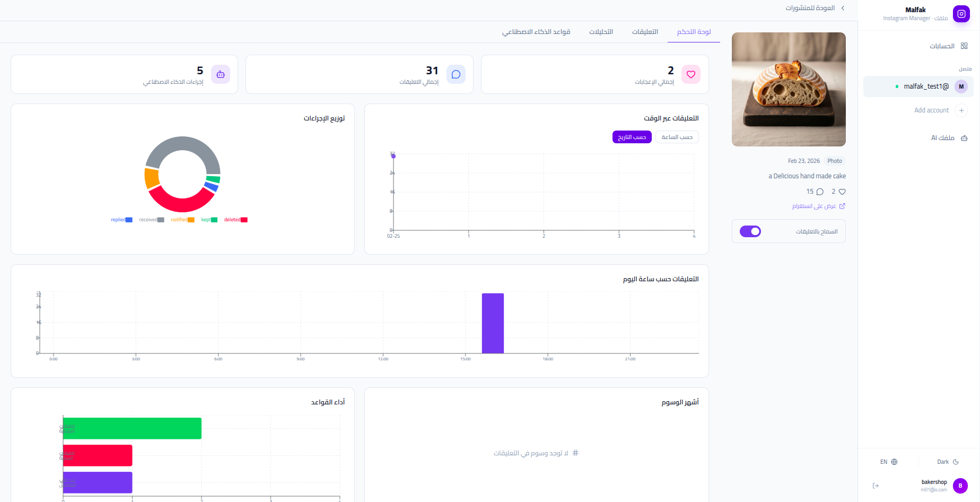Disable the السماح بالتعليقات toggle

point(750,231)
